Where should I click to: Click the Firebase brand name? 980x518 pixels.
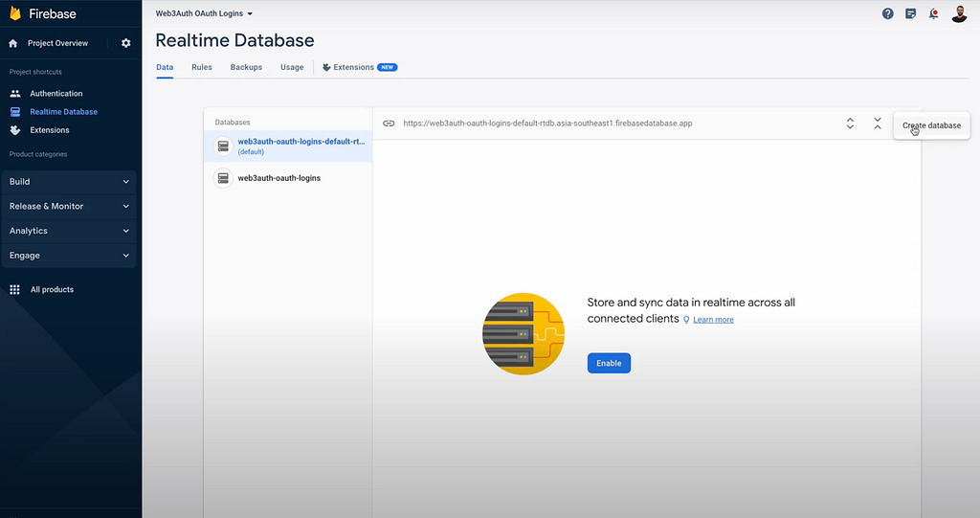(x=53, y=13)
